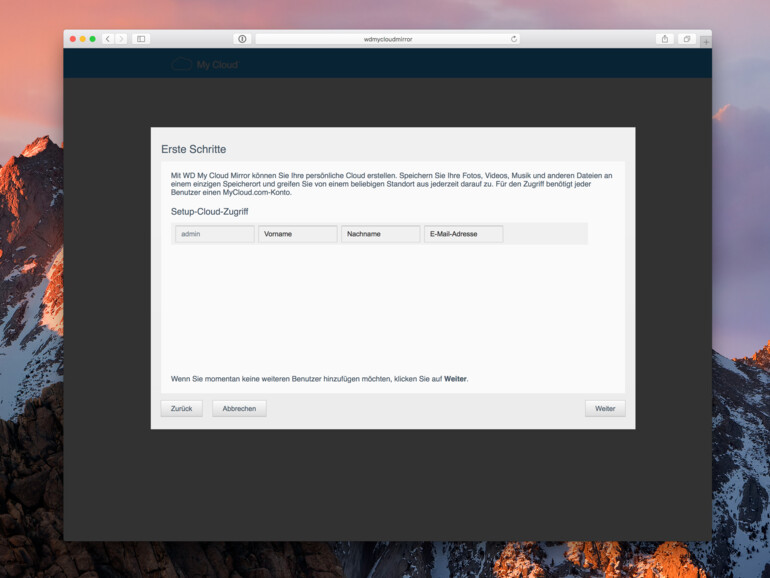Viewport: 770px width, 578px height.
Task: Click the admin username field
Action: click(x=215, y=234)
